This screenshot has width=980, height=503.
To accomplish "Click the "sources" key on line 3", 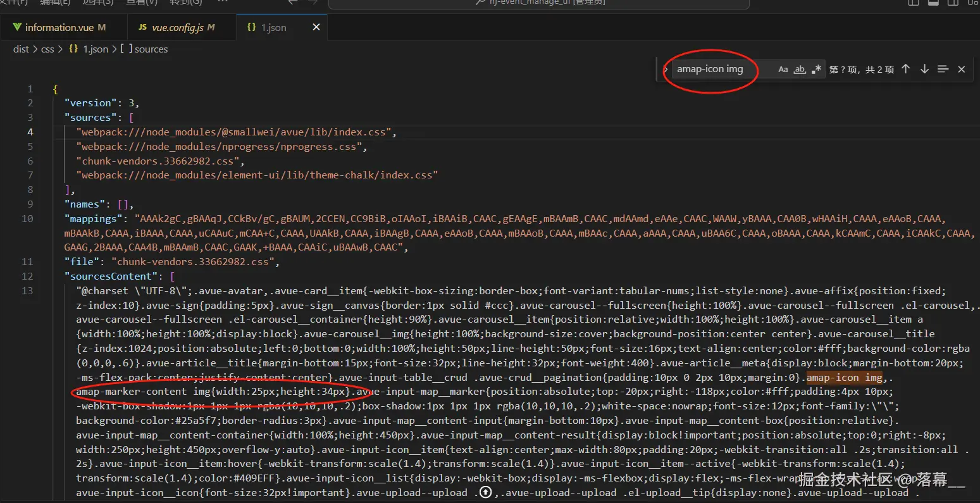I will click(x=90, y=117).
